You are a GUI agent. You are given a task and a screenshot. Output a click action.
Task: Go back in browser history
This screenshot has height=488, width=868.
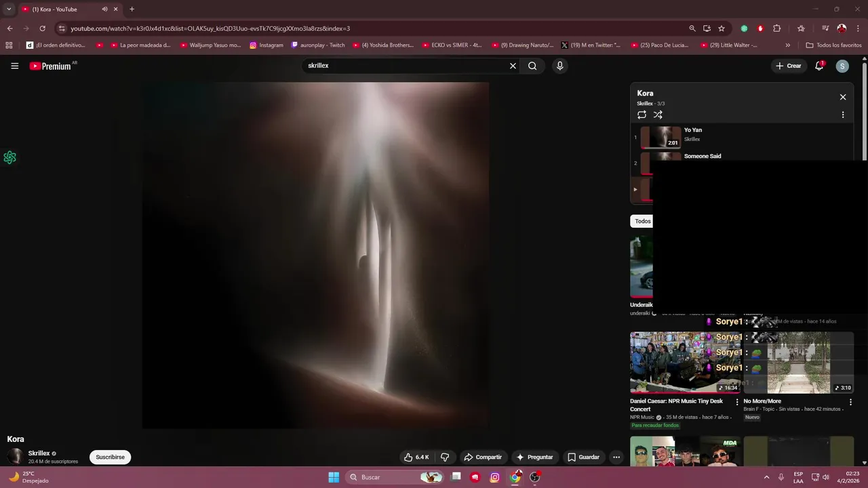(x=9, y=28)
